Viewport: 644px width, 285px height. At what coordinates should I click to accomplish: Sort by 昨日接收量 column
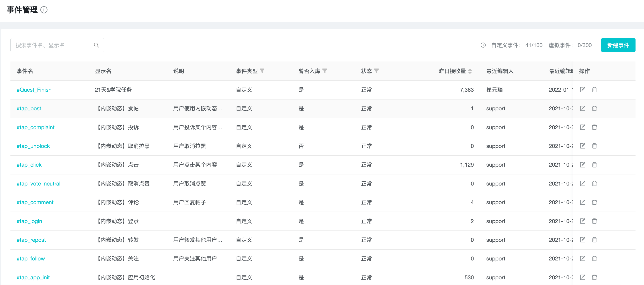pyautogui.click(x=470, y=71)
